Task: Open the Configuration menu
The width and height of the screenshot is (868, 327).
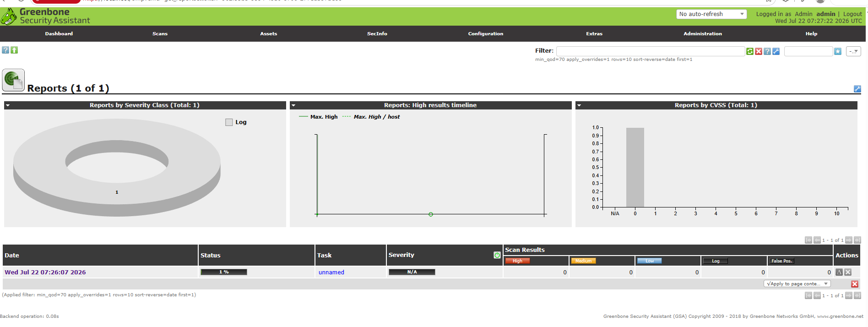Action: click(x=486, y=33)
